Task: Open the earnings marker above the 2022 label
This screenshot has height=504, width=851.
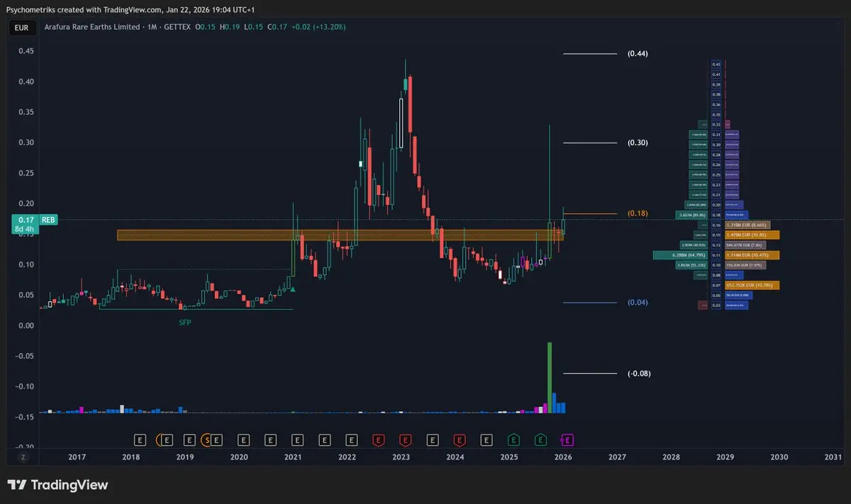Action: 352,440
